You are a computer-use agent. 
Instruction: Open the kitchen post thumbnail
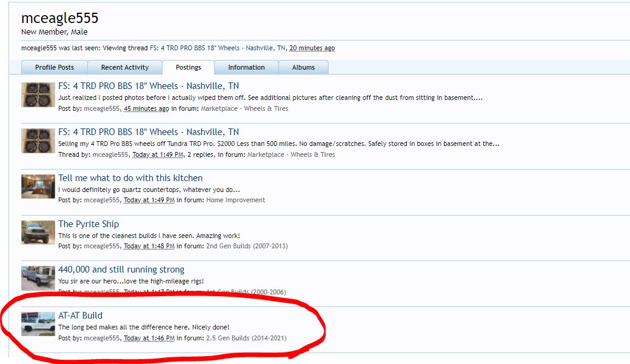[x=38, y=187]
